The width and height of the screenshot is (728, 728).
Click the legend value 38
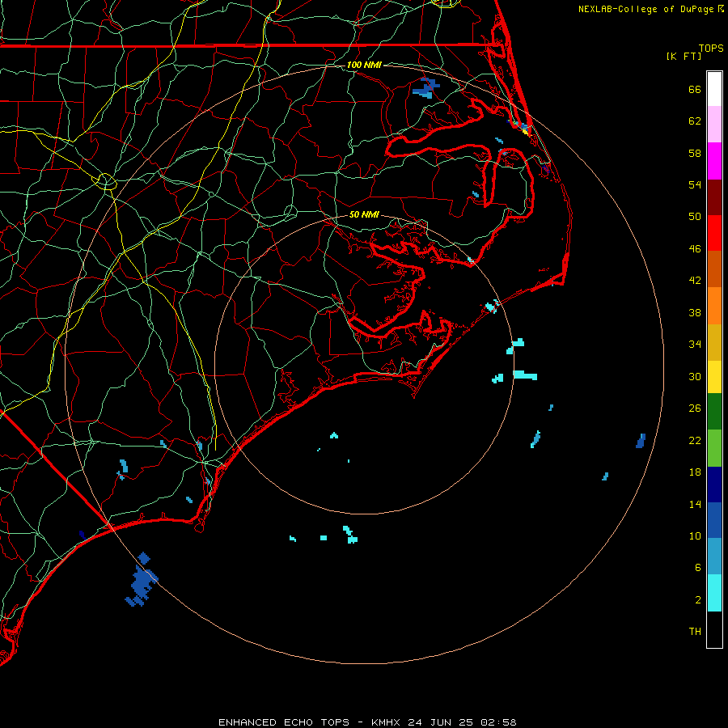point(695,312)
